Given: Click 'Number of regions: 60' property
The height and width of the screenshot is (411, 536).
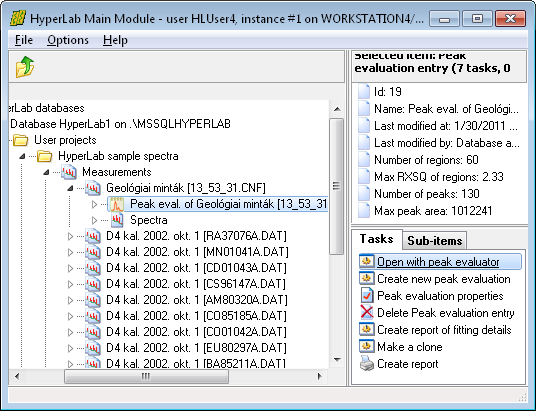Looking at the screenshot, I should pyautogui.click(x=426, y=160).
